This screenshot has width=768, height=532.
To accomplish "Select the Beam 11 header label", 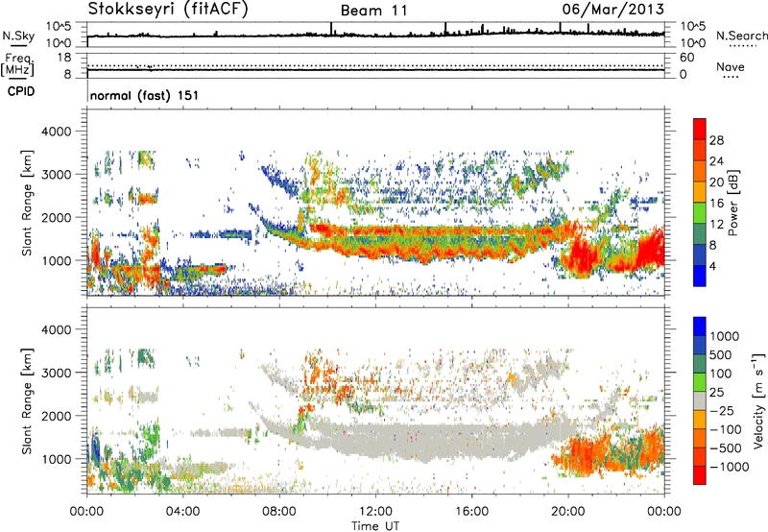I will pyautogui.click(x=374, y=11).
